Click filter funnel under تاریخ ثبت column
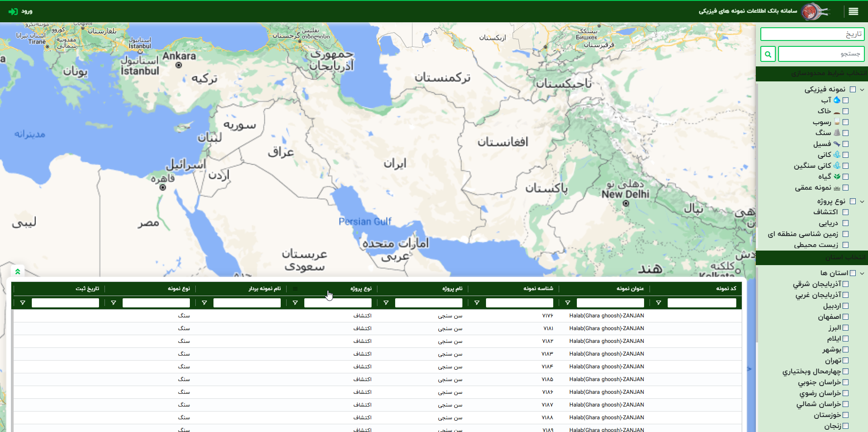Image resolution: width=868 pixels, height=432 pixels. point(22,303)
